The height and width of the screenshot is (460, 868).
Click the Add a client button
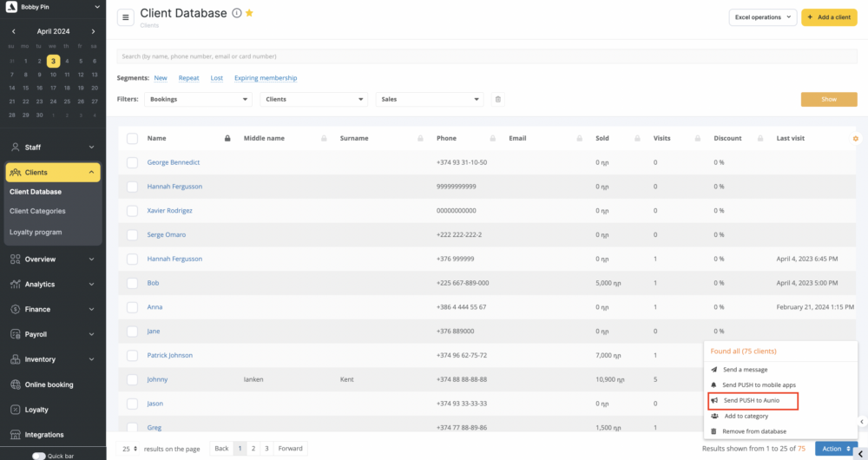[829, 17]
